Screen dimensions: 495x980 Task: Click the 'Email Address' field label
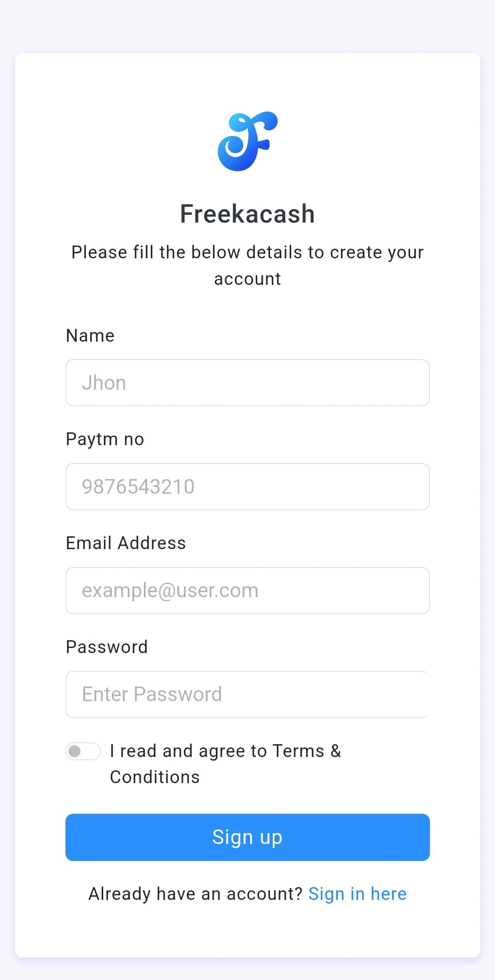pos(126,543)
